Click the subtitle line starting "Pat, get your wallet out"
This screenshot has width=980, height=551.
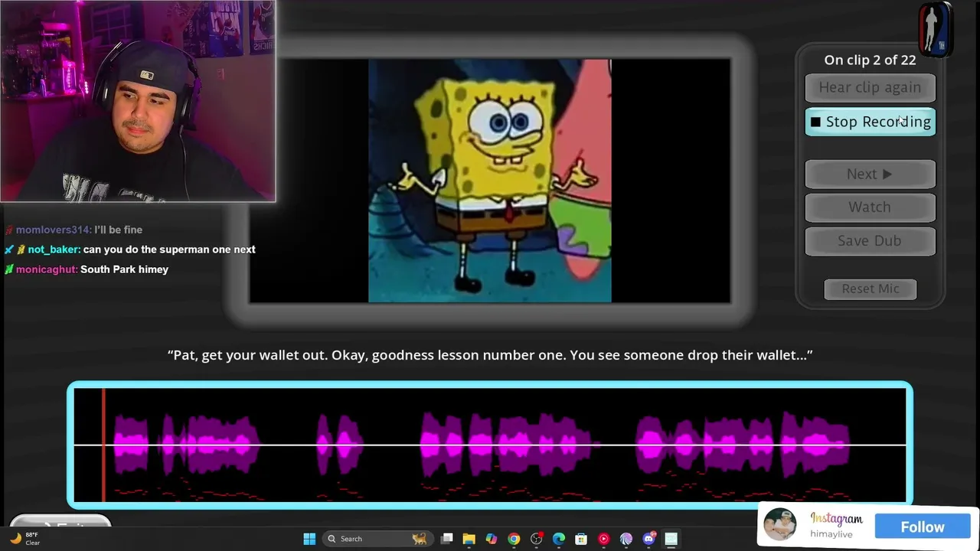[490, 355]
